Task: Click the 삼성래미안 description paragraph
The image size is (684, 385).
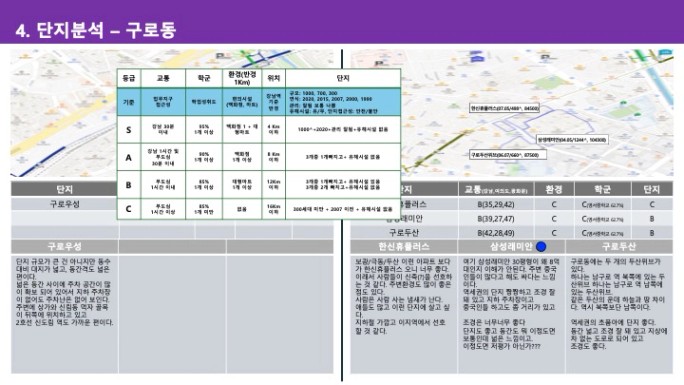Action: [511, 304]
